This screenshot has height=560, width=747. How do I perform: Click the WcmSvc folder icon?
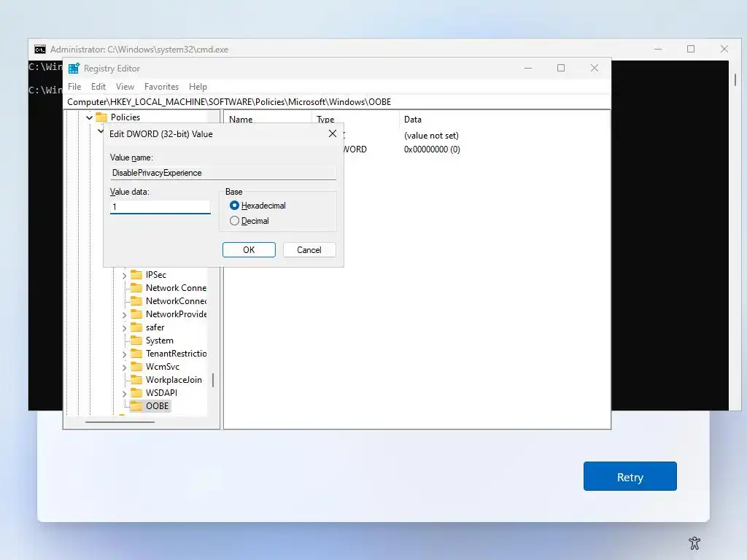tap(136, 367)
